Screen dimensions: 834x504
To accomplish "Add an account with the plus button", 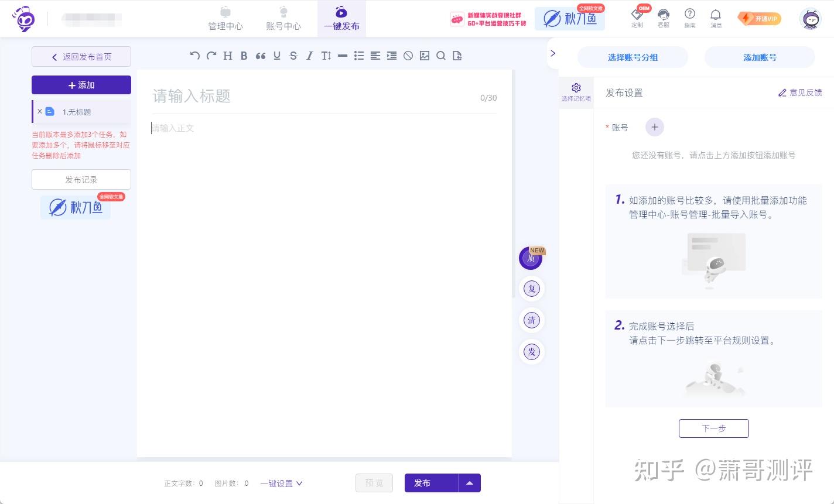I will 655,127.
